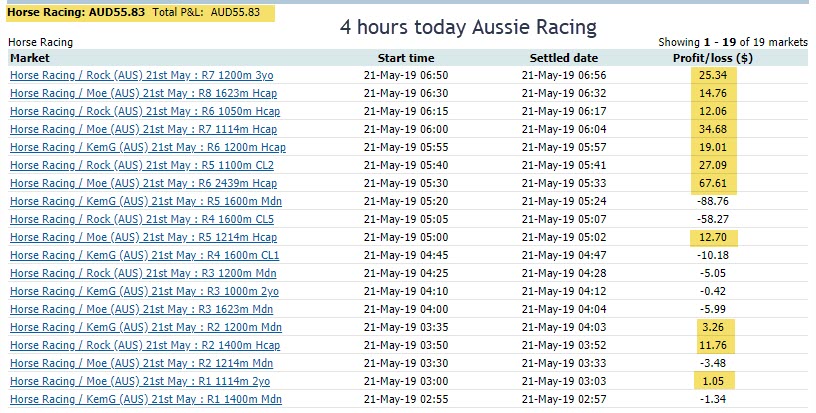Open KemG R4 1600m CL1 market link
Viewport: 816px width, 413px height.
point(145,255)
